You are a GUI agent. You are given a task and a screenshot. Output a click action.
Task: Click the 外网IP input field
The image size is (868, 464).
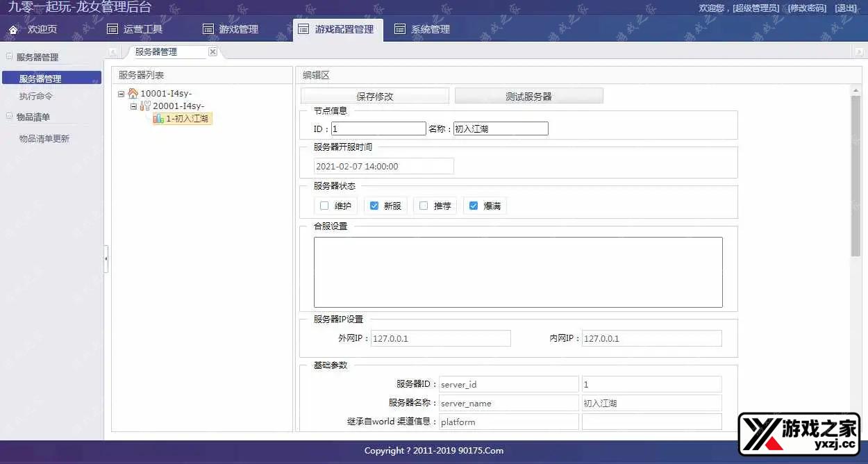pos(440,338)
